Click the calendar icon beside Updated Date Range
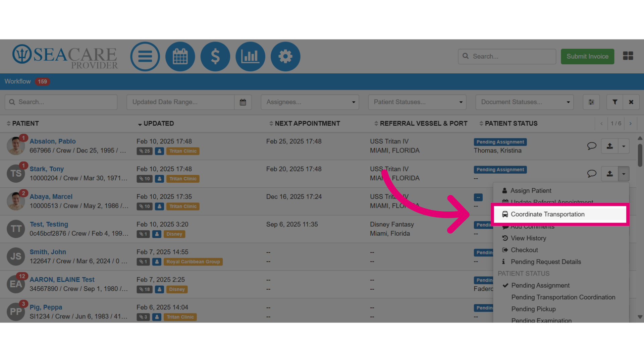This screenshot has height=362, width=644. [243, 102]
